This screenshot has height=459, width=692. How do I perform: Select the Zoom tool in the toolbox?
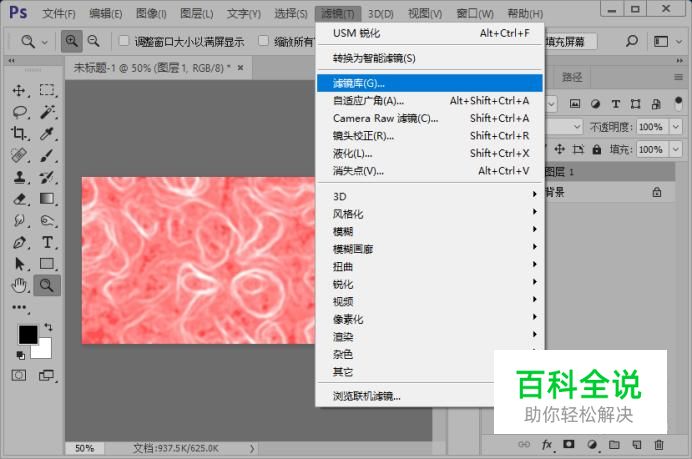pos(47,285)
